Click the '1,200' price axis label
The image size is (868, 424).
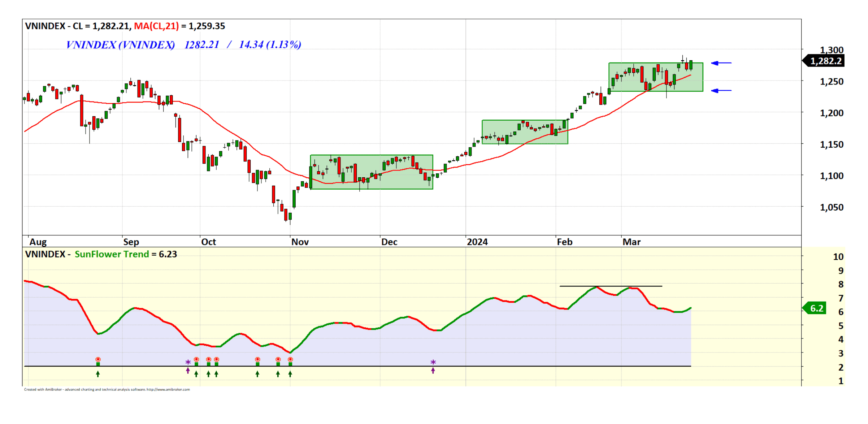pyautogui.click(x=832, y=113)
